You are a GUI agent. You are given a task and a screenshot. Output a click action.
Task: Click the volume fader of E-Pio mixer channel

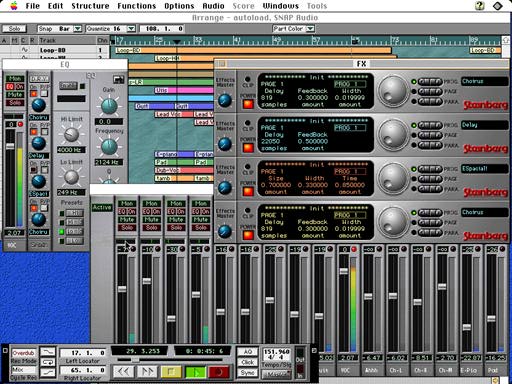[x=467, y=327]
